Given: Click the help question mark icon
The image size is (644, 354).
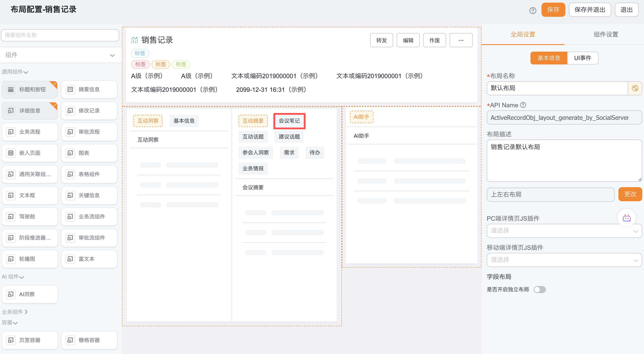Looking at the screenshot, I should tap(533, 10).
